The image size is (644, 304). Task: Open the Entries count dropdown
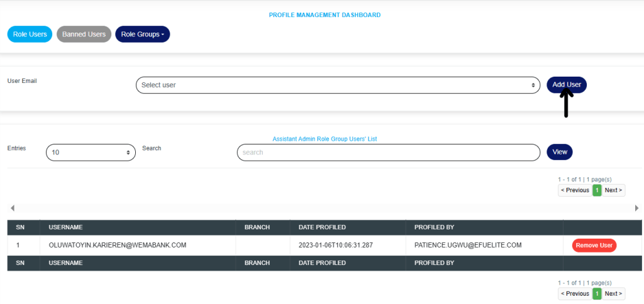coord(91,152)
